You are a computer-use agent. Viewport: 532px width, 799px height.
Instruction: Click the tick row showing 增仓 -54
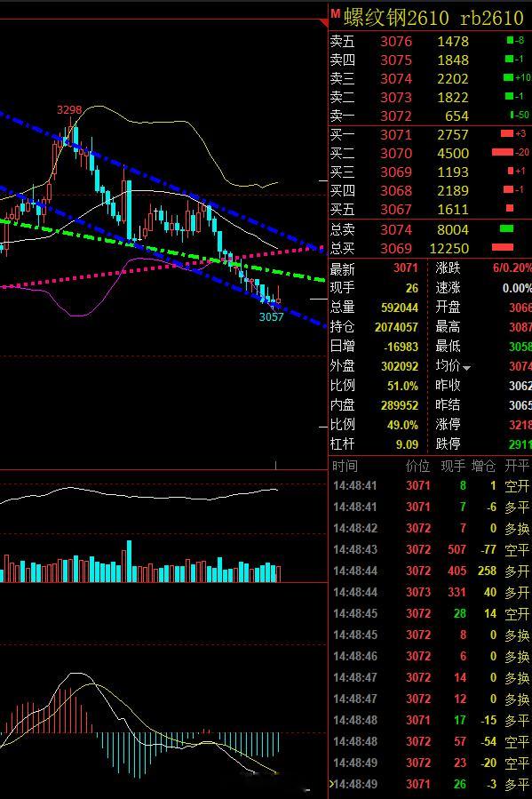431,741
